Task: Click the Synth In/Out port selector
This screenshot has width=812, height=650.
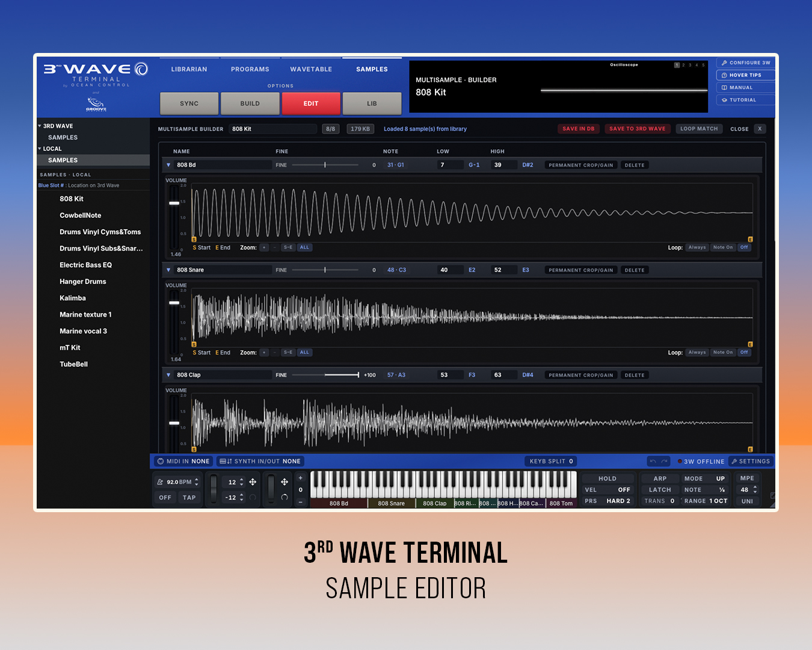Action: (x=260, y=462)
